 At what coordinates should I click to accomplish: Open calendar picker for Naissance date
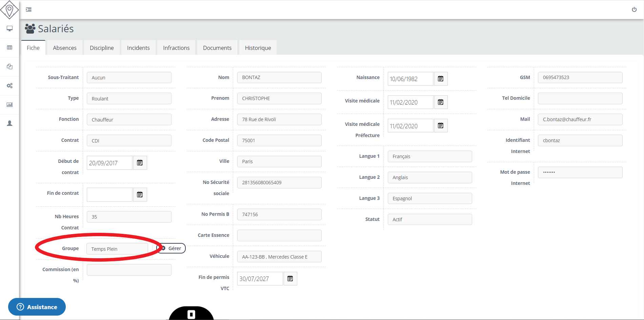tap(441, 79)
